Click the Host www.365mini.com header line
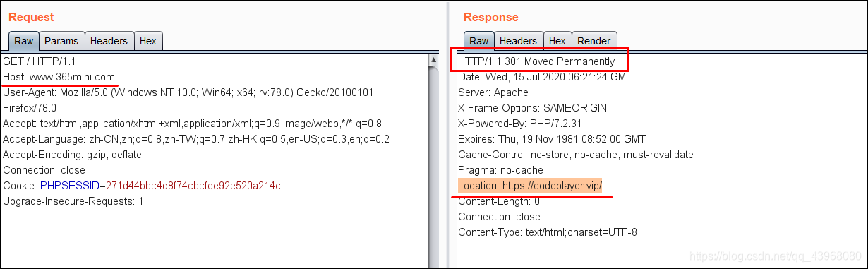The height and width of the screenshot is (269, 868). pos(59,76)
